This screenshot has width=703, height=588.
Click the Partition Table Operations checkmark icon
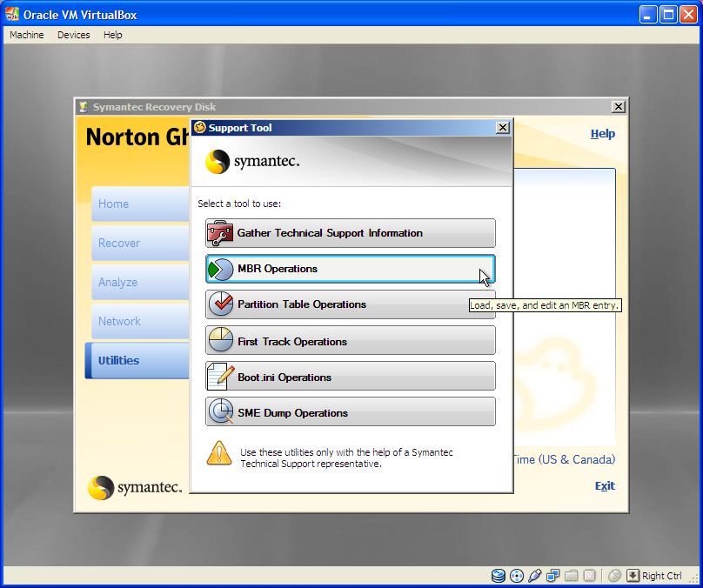221,304
